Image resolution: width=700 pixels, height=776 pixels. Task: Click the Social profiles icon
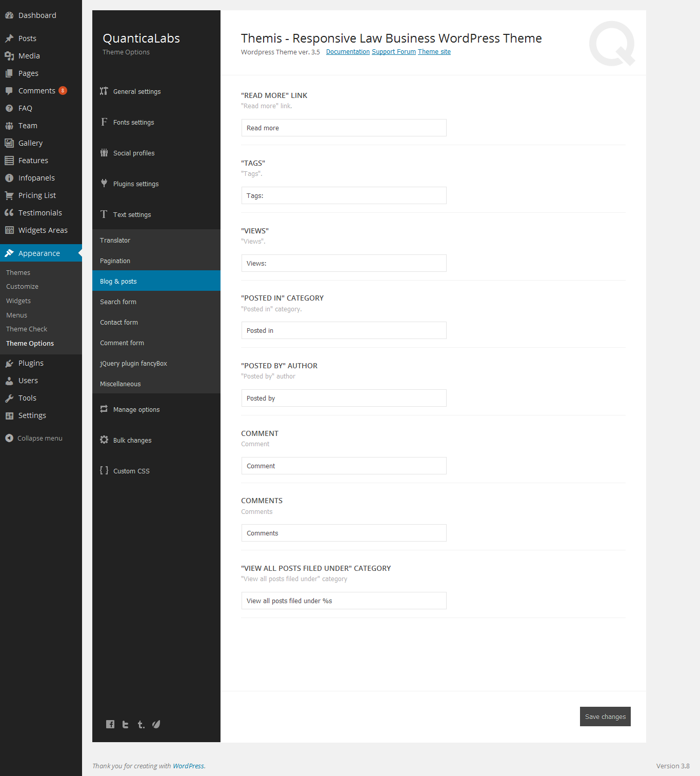pos(104,153)
